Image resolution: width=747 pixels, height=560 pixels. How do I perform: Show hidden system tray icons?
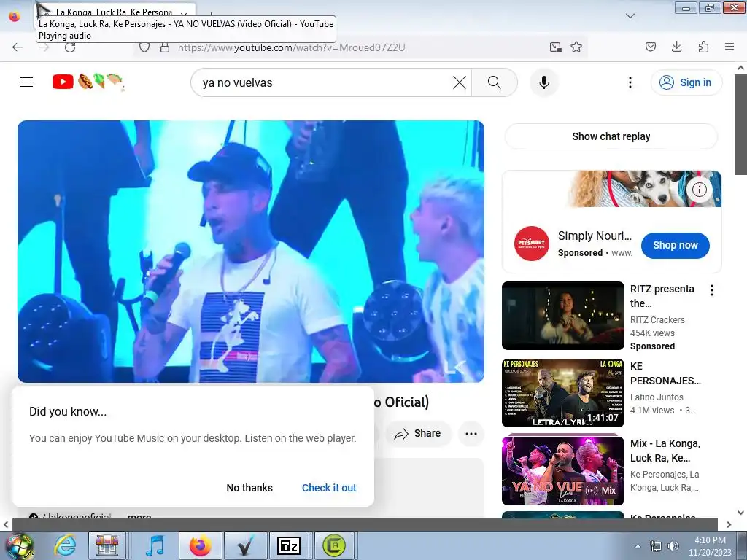(x=638, y=546)
